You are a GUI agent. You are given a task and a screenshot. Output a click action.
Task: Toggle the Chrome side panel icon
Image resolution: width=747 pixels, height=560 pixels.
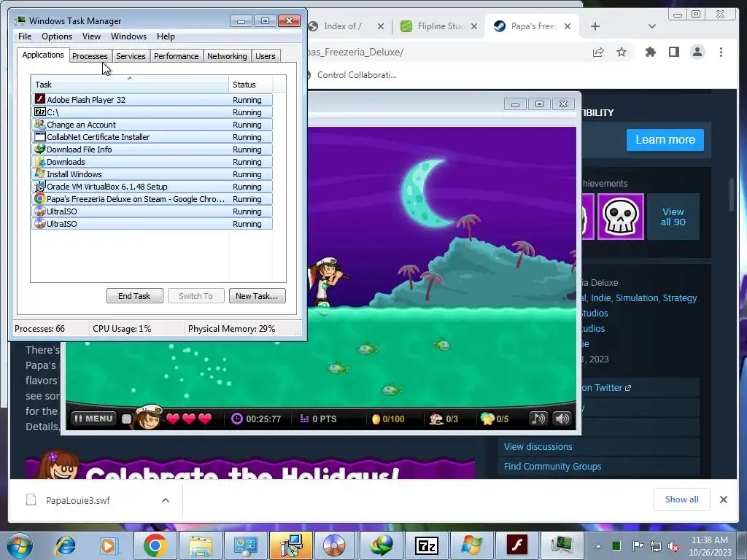pos(673,52)
